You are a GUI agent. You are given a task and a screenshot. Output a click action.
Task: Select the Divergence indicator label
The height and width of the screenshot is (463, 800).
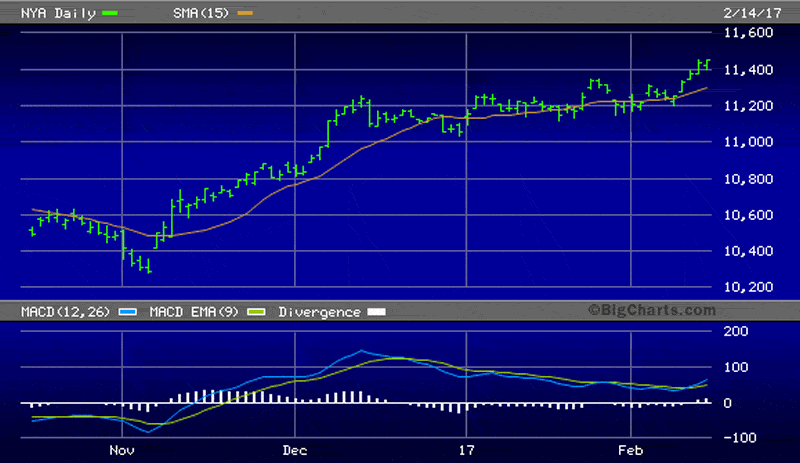(316, 312)
